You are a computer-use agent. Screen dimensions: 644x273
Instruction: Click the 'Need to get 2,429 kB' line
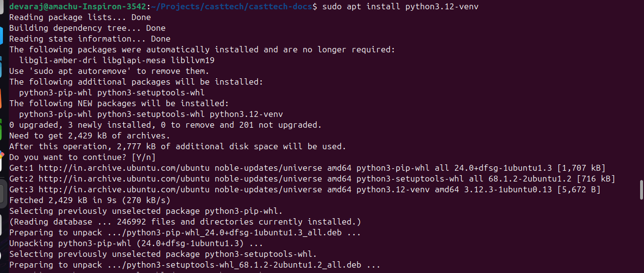click(89, 136)
